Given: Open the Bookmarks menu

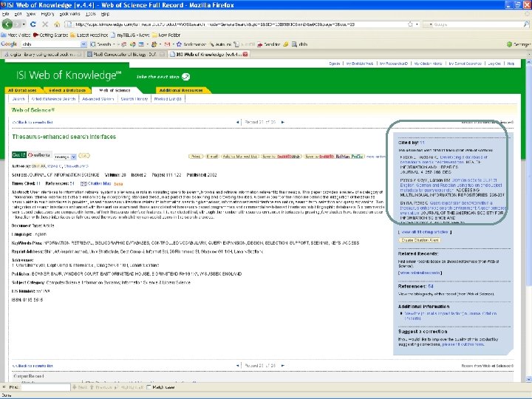Looking at the screenshot, I should click(x=69, y=14).
